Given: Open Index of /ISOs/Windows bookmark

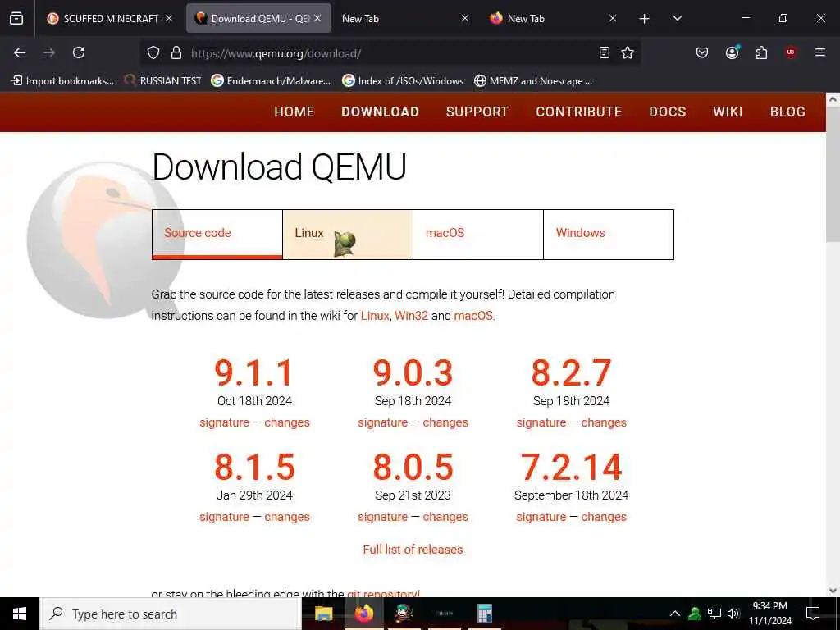Looking at the screenshot, I should (x=403, y=81).
